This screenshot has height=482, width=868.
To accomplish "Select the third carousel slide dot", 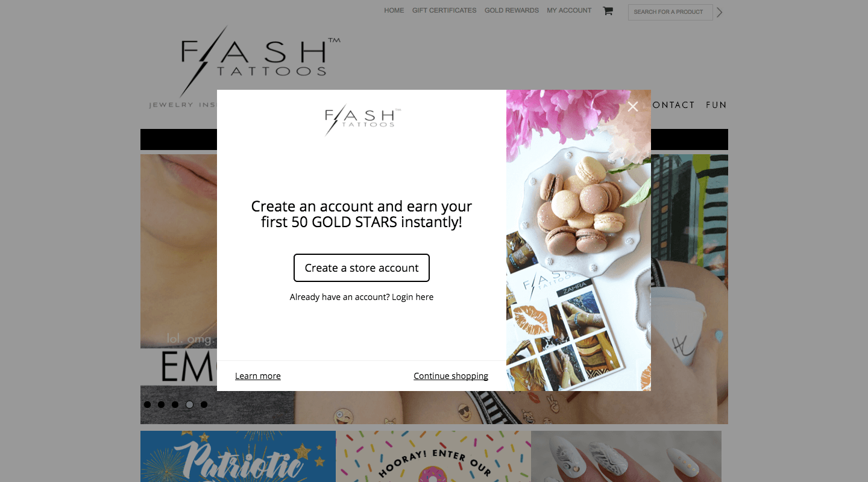I will point(175,404).
